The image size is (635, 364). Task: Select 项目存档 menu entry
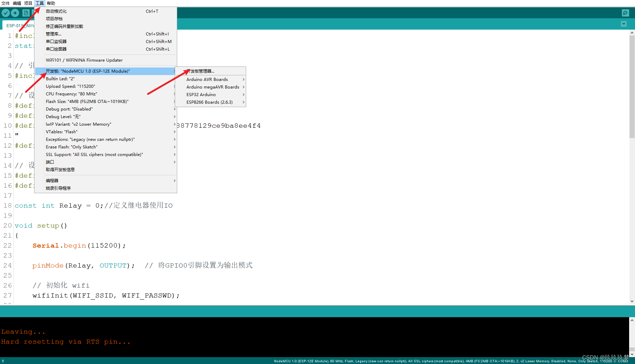[x=105, y=19]
